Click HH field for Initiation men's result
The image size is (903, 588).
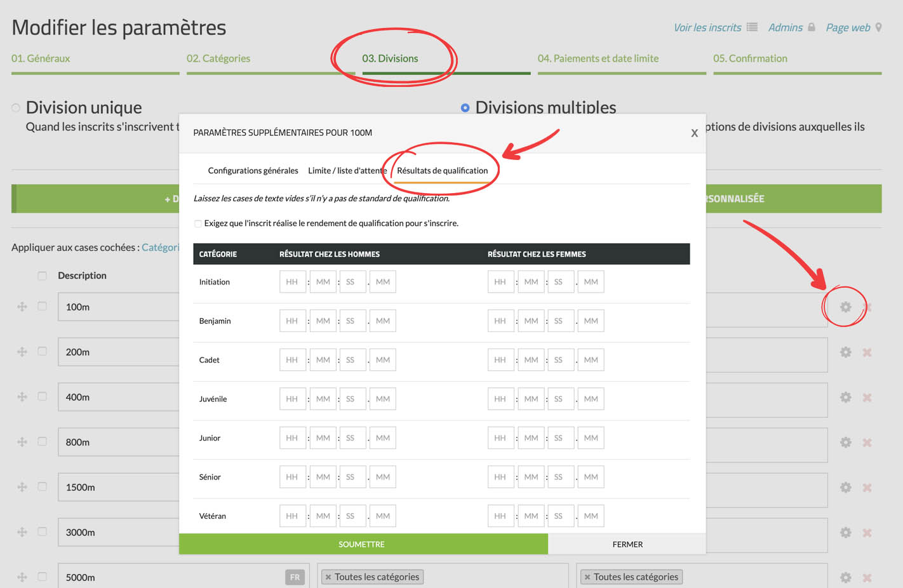click(292, 282)
